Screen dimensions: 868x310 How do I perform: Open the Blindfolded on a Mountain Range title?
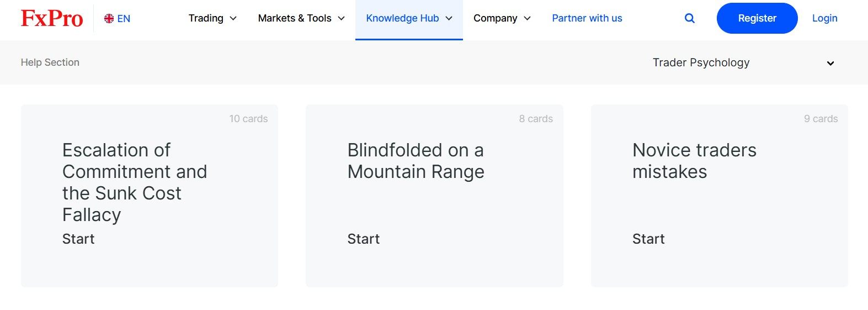[x=416, y=161]
